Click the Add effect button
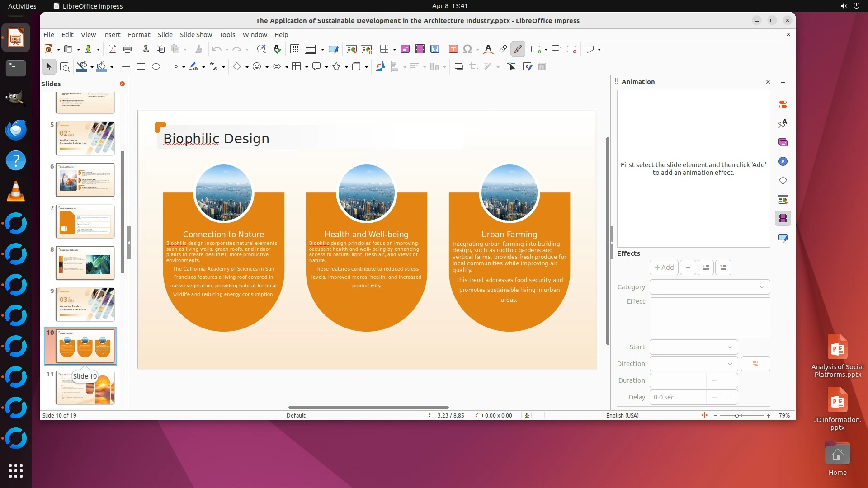This screenshot has height=488, width=868. [x=664, y=267]
